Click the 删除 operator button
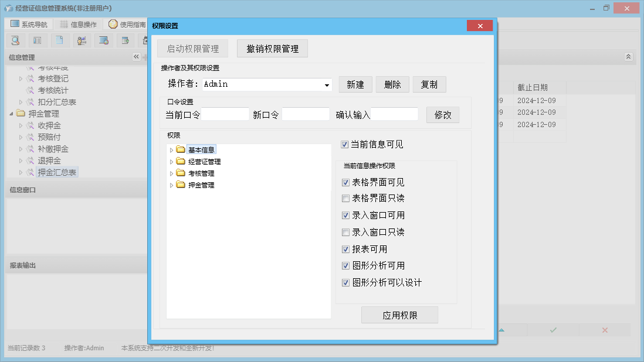Image resolution: width=644 pixels, height=362 pixels. (x=392, y=84)
